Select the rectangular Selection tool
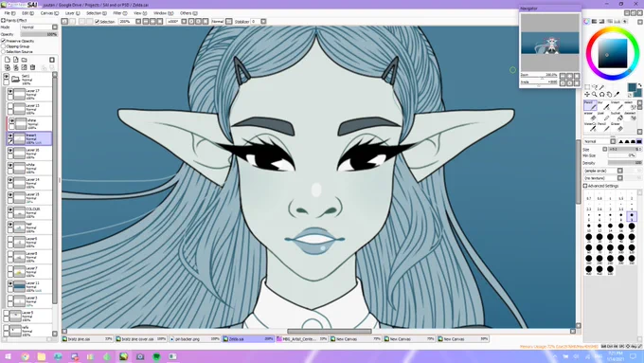 pos(587,87)
